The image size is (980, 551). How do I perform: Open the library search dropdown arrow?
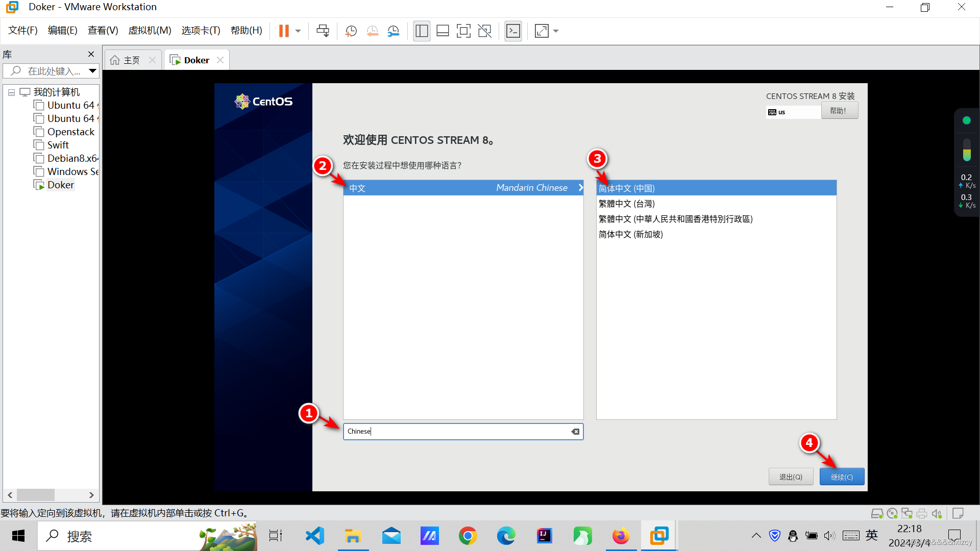(x=92, y=71)
